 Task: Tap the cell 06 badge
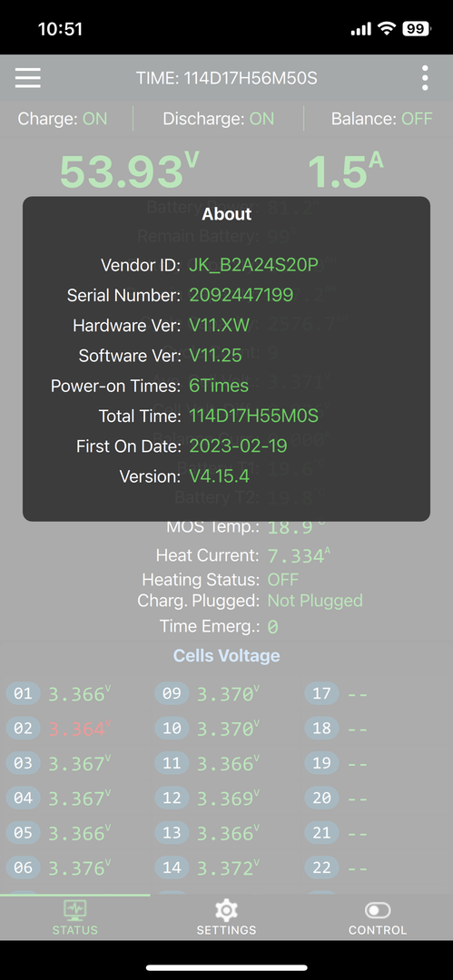click(24, 867)
